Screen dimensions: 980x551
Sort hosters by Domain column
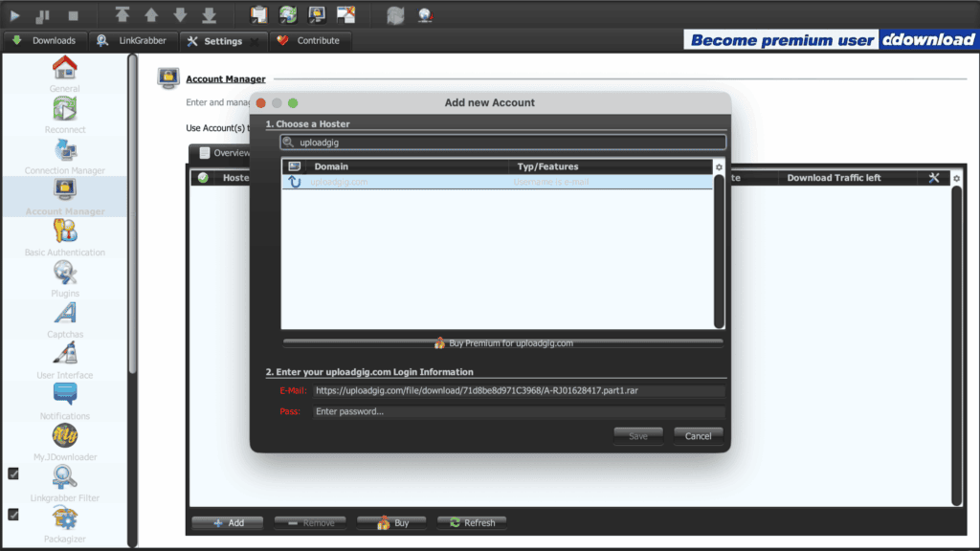click(406, 166)
